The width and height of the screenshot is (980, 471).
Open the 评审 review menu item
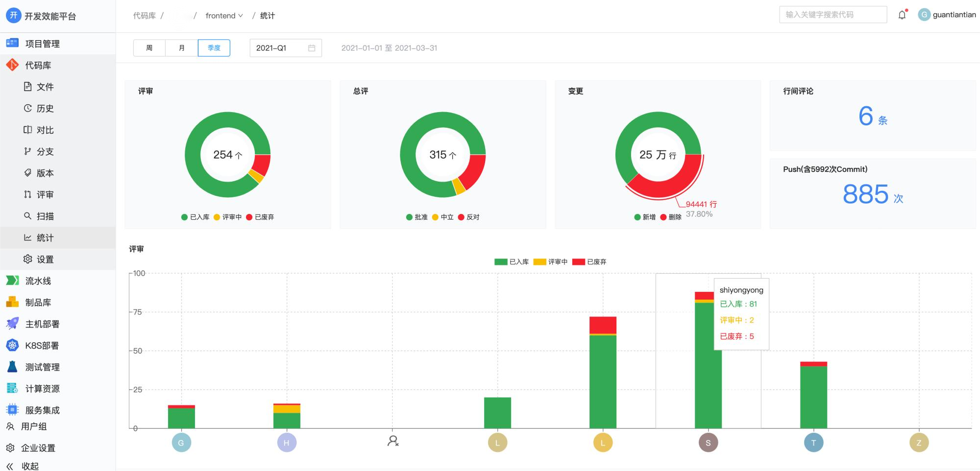pyautogui.click(x=45, y=194)
